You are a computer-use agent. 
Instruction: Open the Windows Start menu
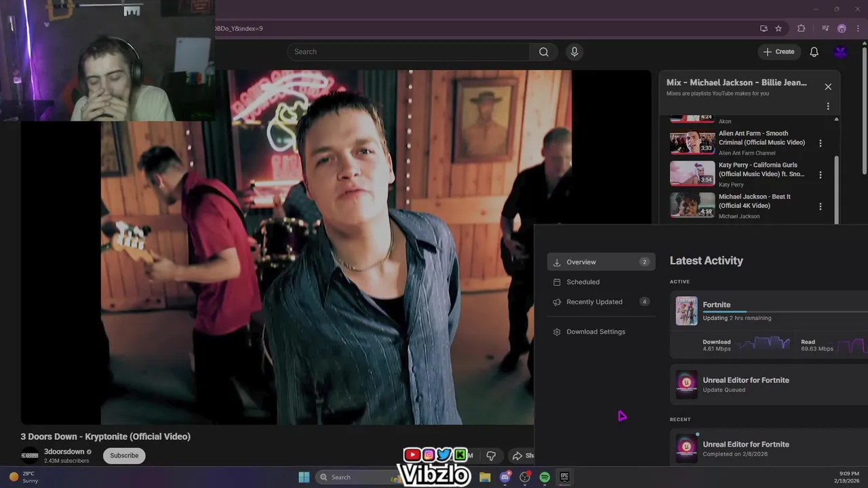pyautogui.click(x=304, y=477)
